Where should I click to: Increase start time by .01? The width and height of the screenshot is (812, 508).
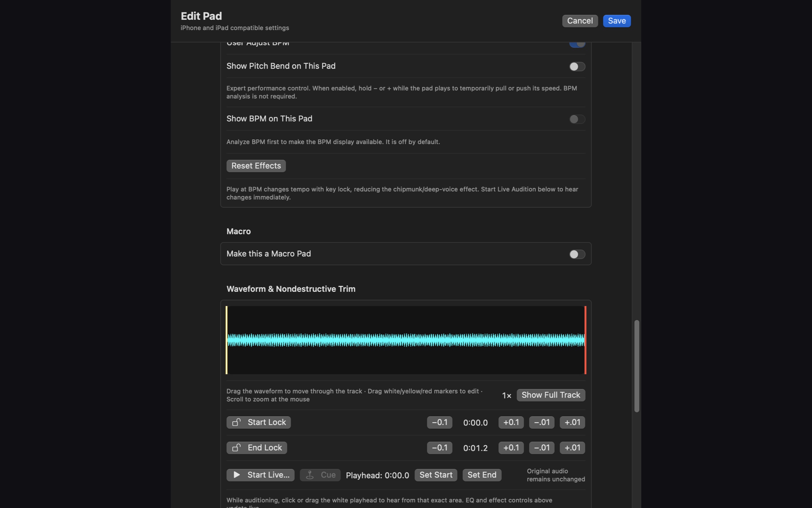click(572, 422)
